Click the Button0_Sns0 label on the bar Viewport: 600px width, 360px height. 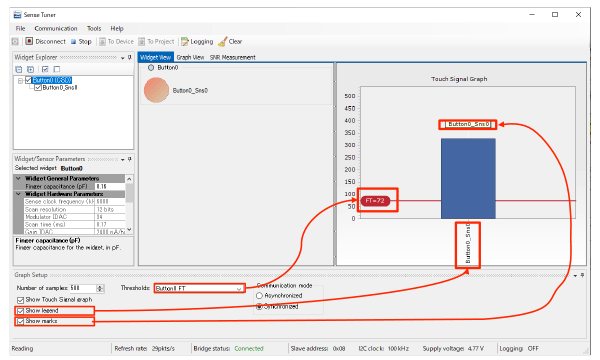tap(468, 124)
